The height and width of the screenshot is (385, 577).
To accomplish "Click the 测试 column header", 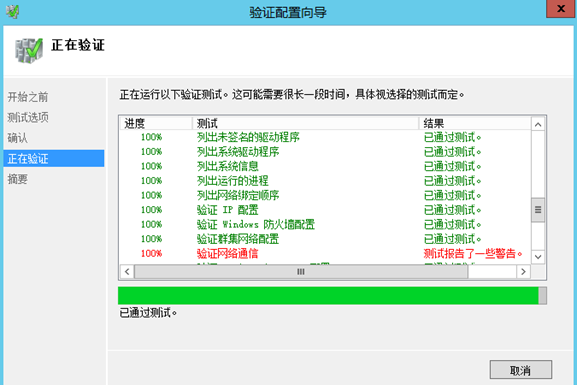I will click(x=305, y=123).
